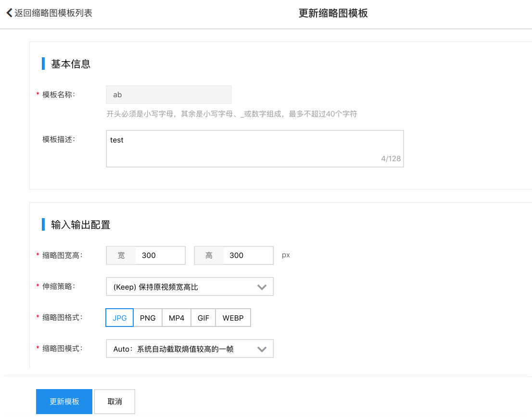Click the 模板名称 field containing ab
The image size is (532, 417).
pyautogui.click(x=168, y=95)
